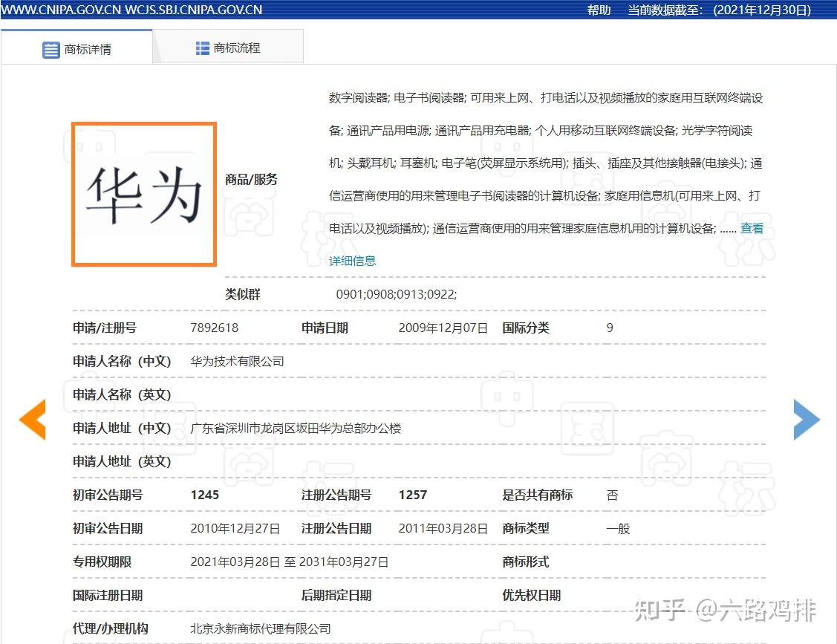
Task: Click the 商品/服务 label
Action: pyautogui.click(x=252, y=180)
